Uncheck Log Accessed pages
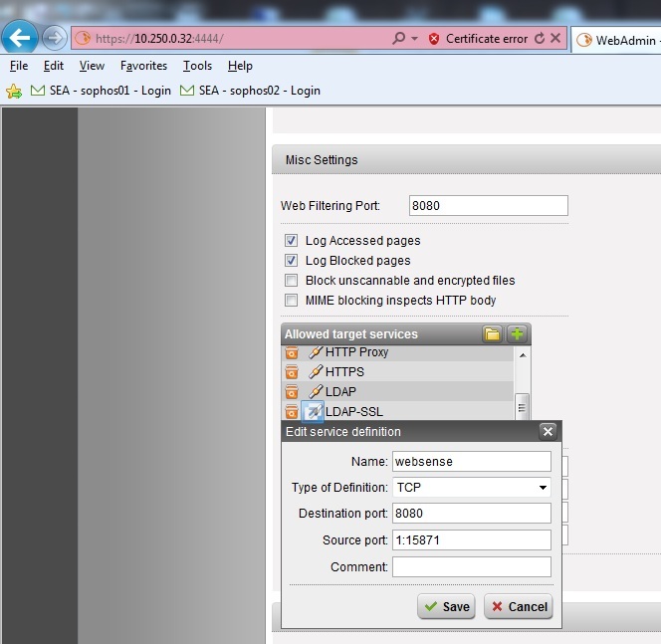661x644 pixels. click(x=291, y=240)
